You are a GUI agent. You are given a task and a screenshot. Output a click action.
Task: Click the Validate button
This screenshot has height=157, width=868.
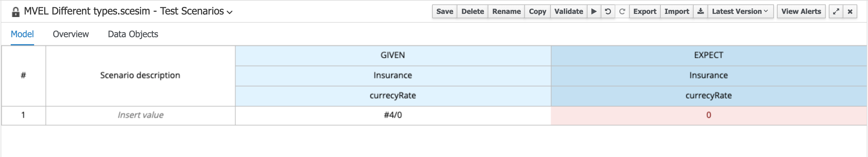(x=569, y=11)
